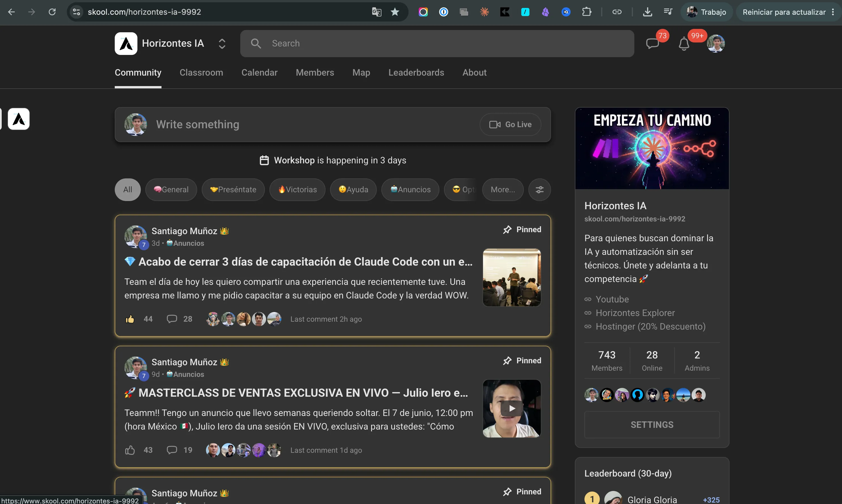Screen dimensions: 842x504
Task: Click the orange starburst extension icon
Action: click(484, 12)
